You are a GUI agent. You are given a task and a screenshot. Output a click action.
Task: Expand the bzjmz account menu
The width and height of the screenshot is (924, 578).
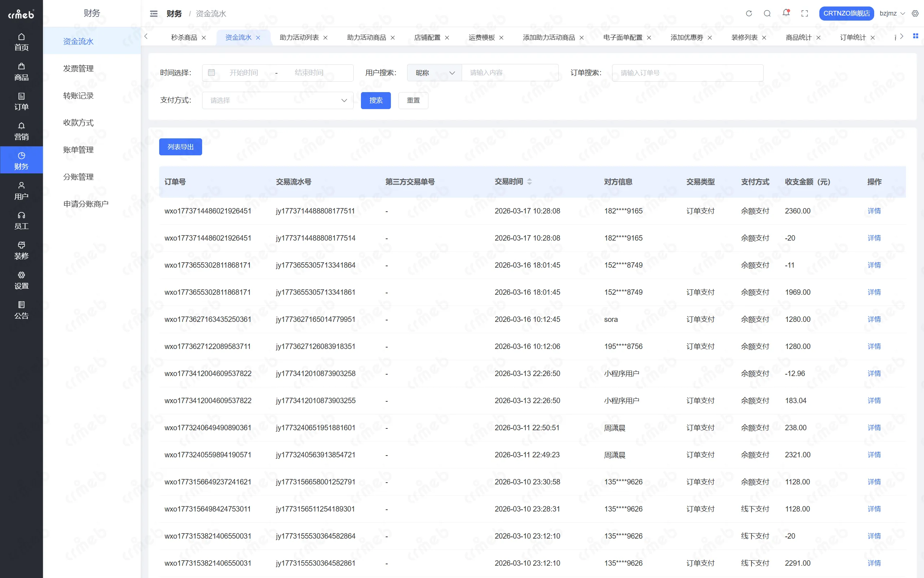click(x=892, y=13)
